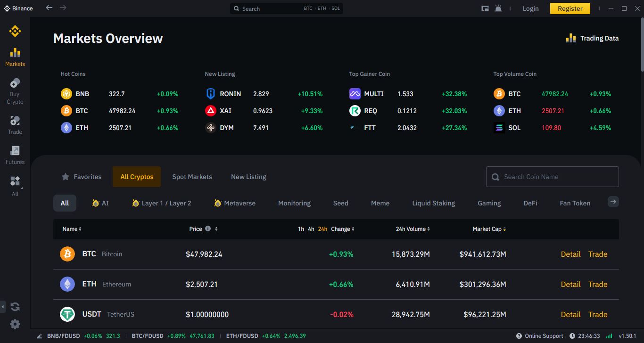The width and height of the screenshot is (644, 343).
Task: Collapse the sidebar with small arrow
Action: [3, 307]
